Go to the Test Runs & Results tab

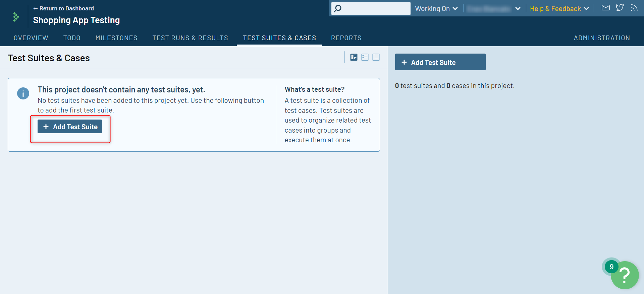coord(190,38)
